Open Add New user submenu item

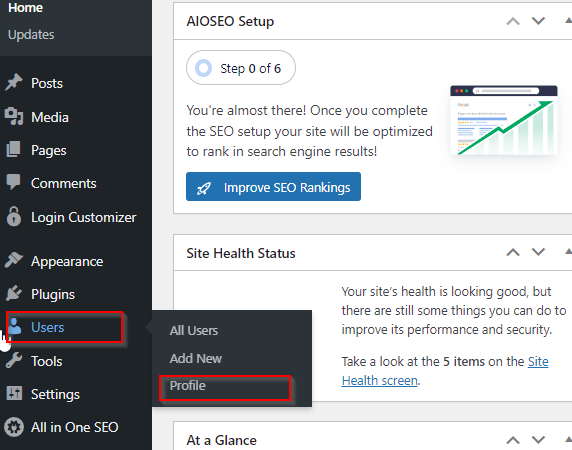(196, 358)
